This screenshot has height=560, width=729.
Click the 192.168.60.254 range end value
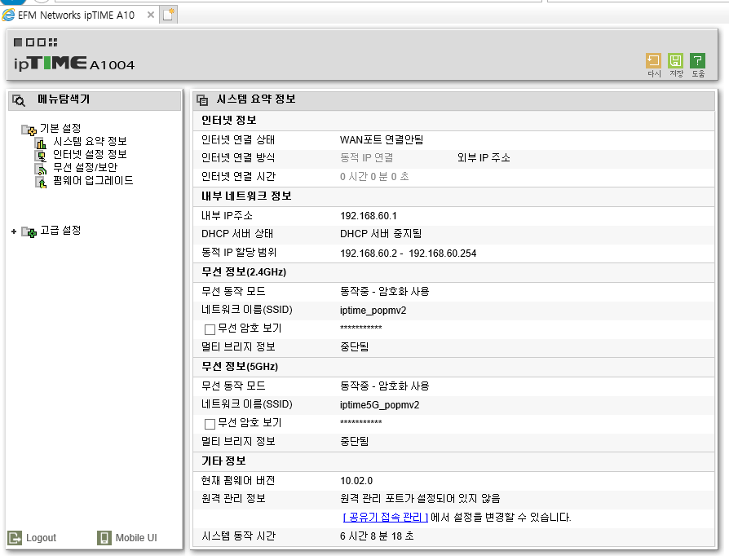[443, 254]
